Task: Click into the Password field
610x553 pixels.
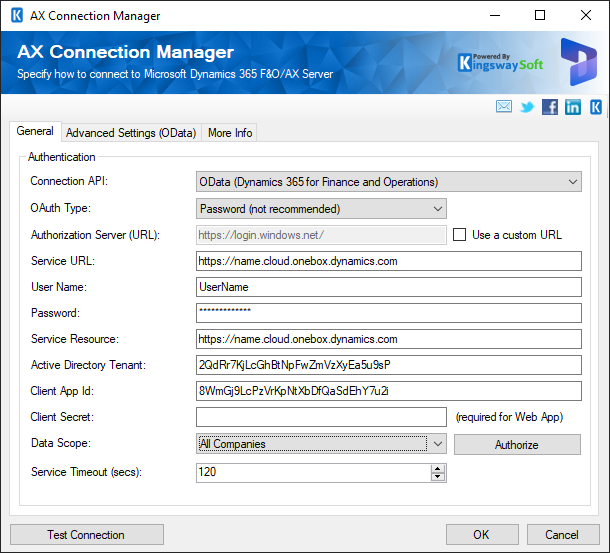Action: click(x=389, y=313)
